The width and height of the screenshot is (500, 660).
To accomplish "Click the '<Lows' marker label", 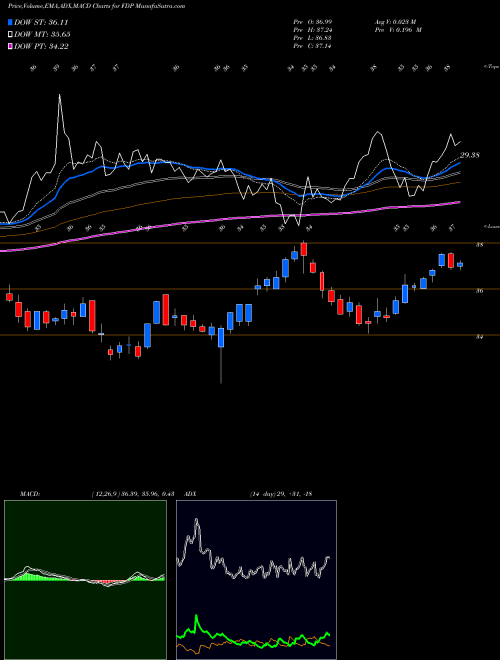I will [491, 226].
